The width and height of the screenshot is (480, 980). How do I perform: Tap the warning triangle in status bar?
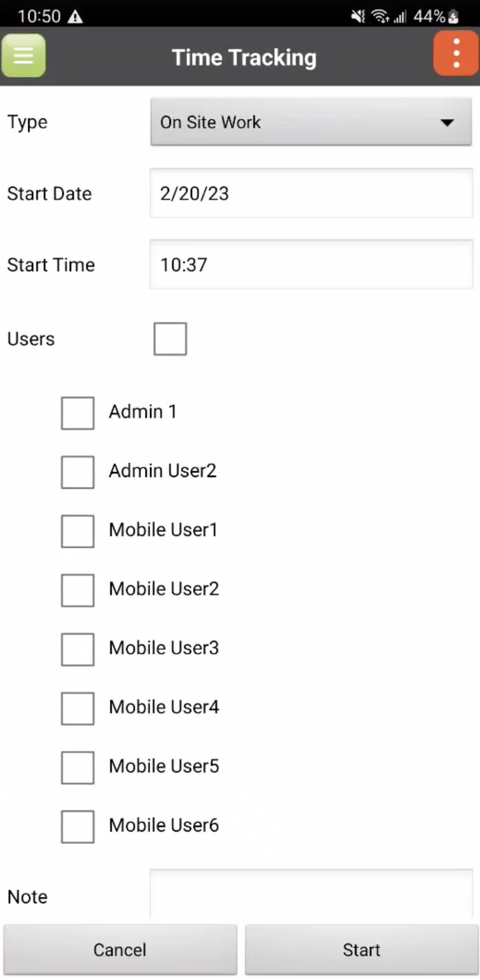pyautogui.click(x=75, y=17)
